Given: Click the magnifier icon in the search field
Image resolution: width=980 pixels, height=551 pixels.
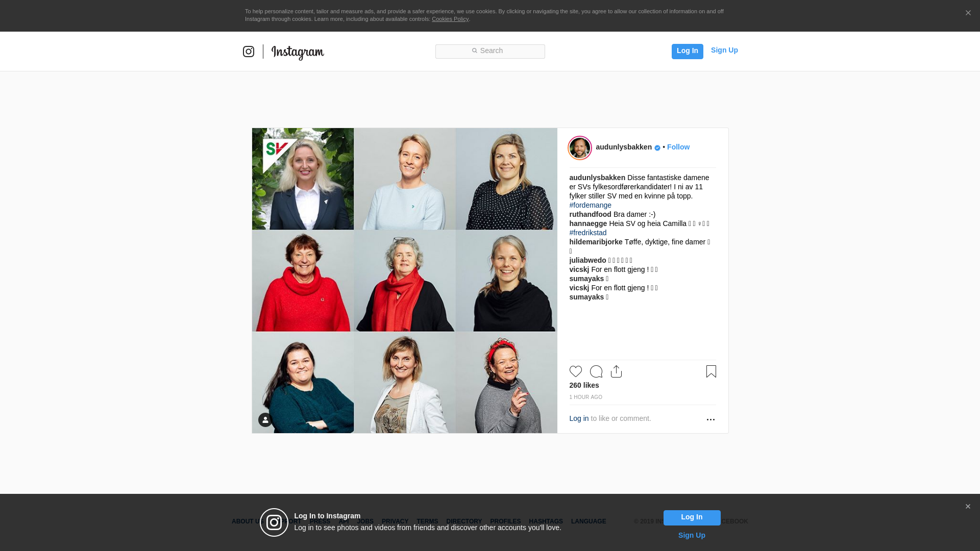Looking at the screenshot, I should tap(475, 51).
